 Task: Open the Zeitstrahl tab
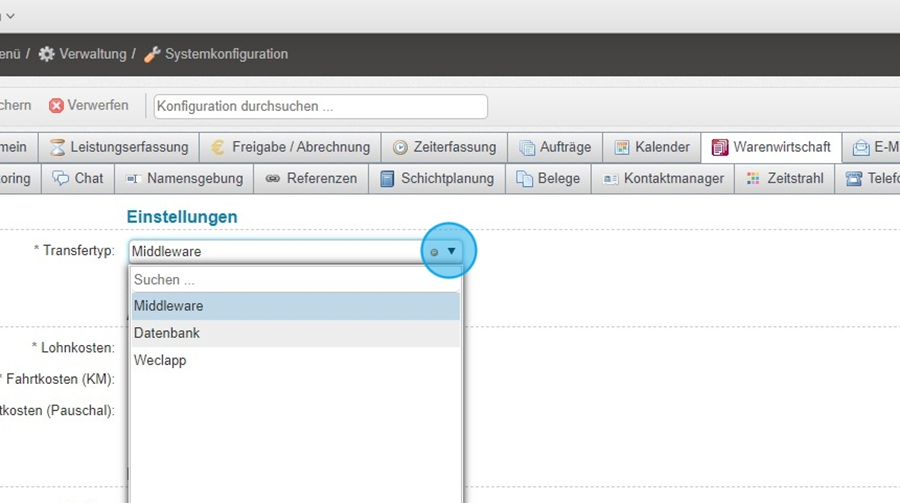[795, 179]
